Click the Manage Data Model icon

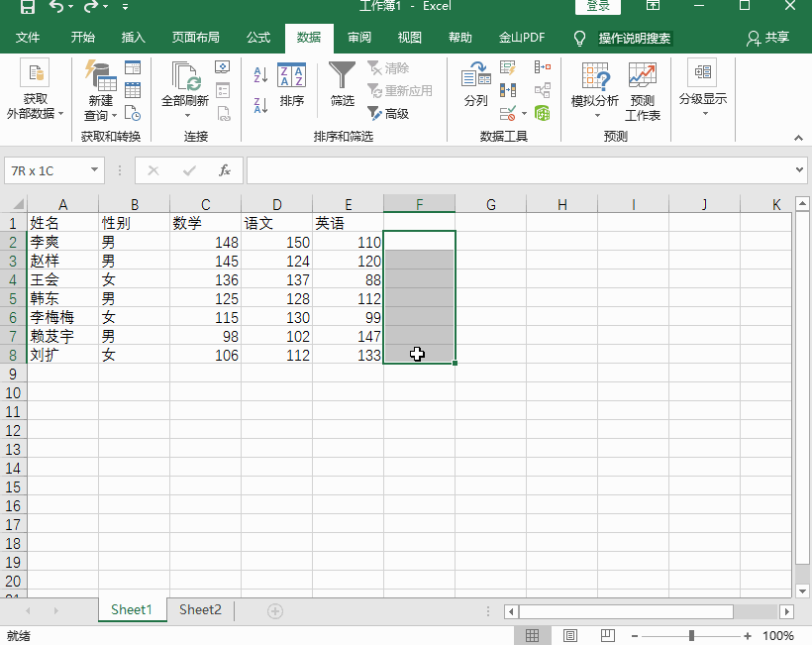coord(543,113)
